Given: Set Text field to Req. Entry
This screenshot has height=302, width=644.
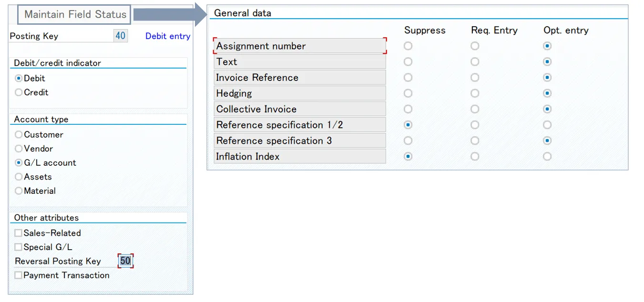Looking at the screenshot, I should tap(475, 62).
